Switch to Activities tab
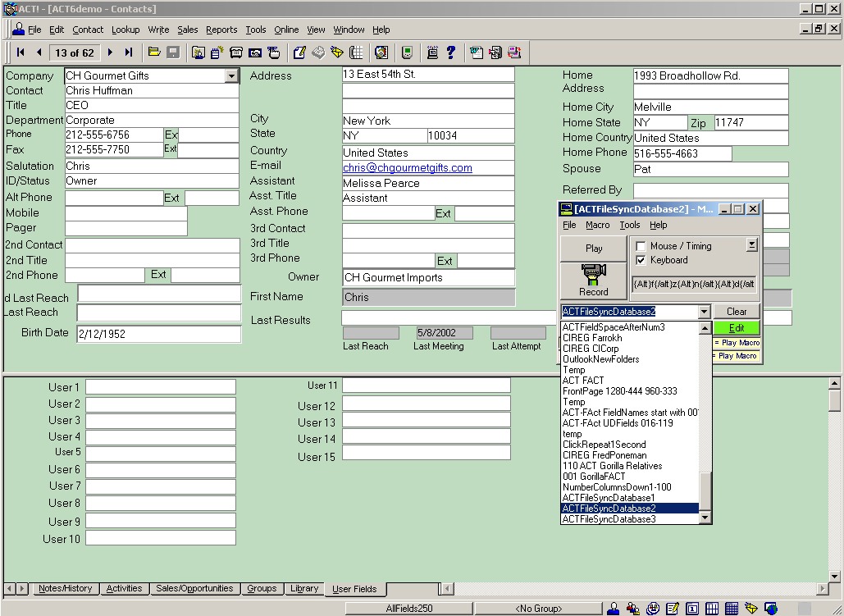Viewport: 844px width, 616px height. click(x=124, y=589)
